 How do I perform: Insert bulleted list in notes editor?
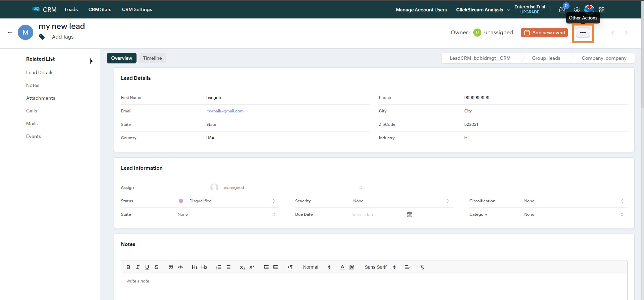[x=228, y=267]
